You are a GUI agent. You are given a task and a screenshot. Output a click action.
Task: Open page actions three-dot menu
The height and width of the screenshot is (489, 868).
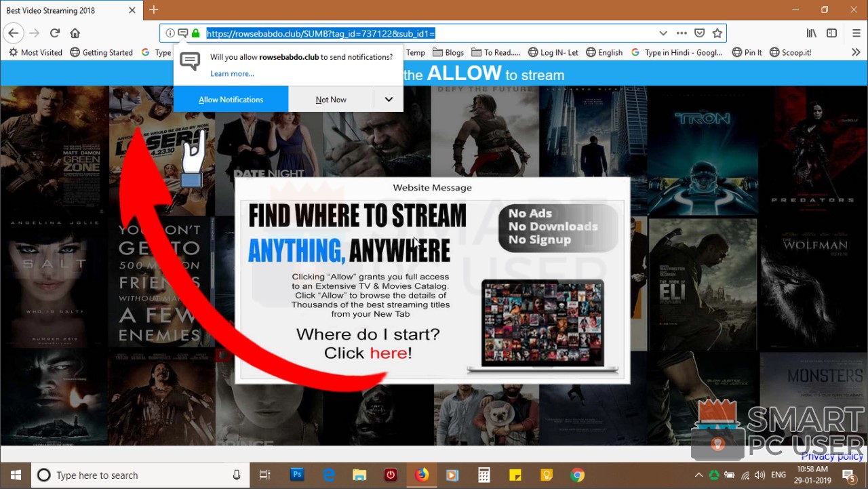(x=682, y=33)
